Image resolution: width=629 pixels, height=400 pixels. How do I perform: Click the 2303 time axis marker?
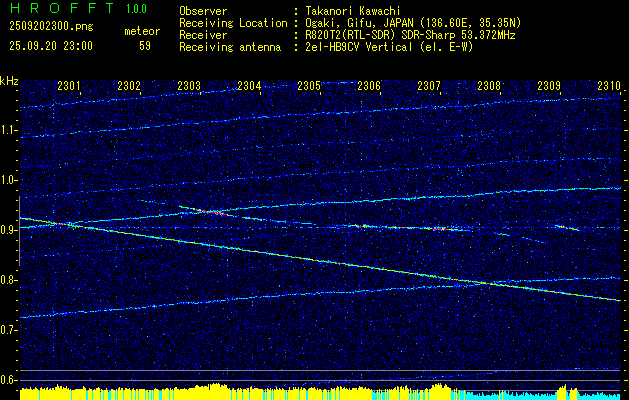(x=189, y=85)
